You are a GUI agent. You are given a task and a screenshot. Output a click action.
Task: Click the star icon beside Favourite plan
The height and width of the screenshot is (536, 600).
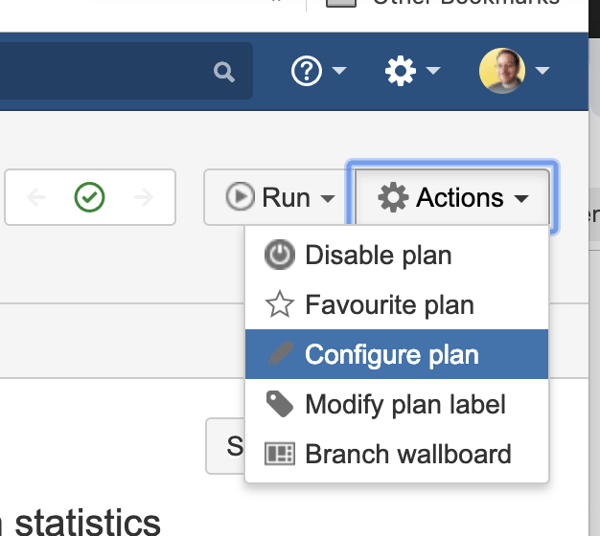coord(279,305)
